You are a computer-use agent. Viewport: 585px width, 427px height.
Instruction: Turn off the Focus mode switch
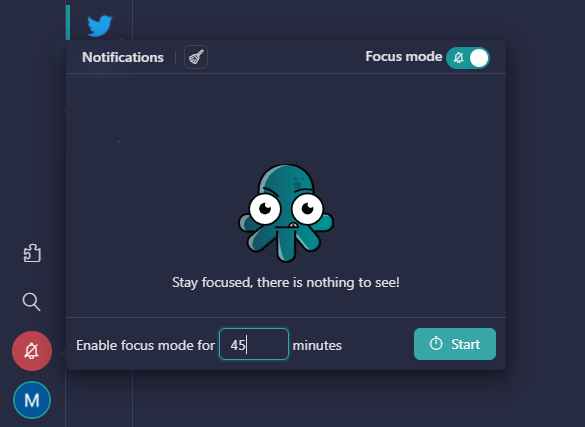468,58
